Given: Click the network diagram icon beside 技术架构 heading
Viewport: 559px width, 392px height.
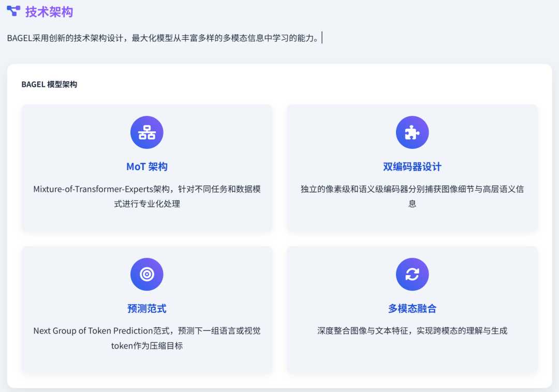Looking at the screenshot, I should [13, 11].
